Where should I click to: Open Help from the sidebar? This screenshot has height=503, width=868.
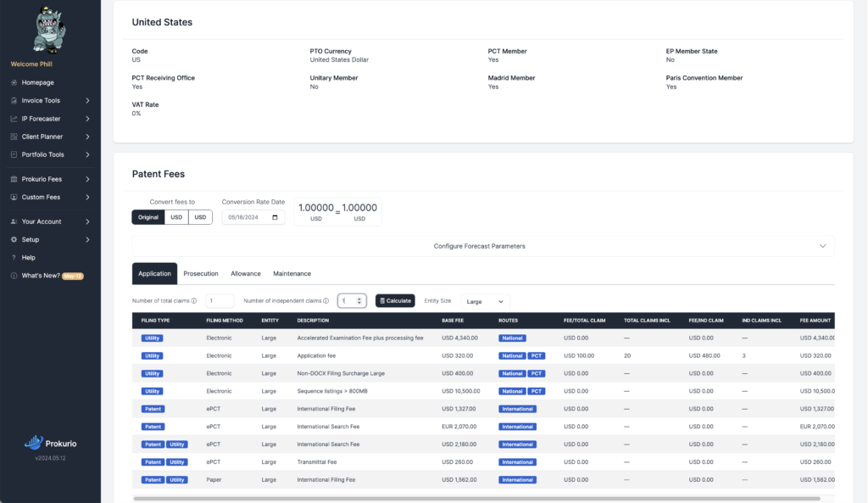(28, 258)
